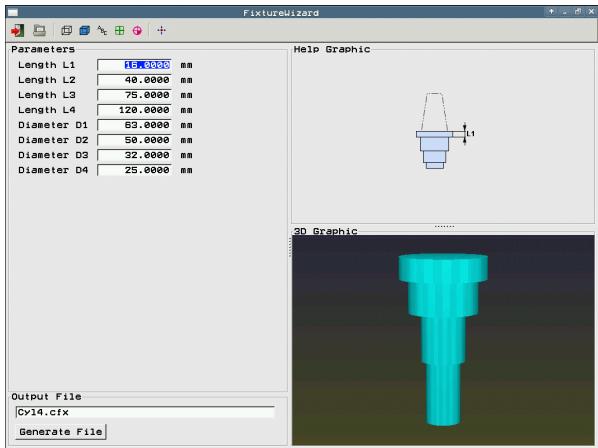Screen dimensions: 598x448
Task: Click the Diameter D3 field showing 32.0000
Action: (134, 155)
